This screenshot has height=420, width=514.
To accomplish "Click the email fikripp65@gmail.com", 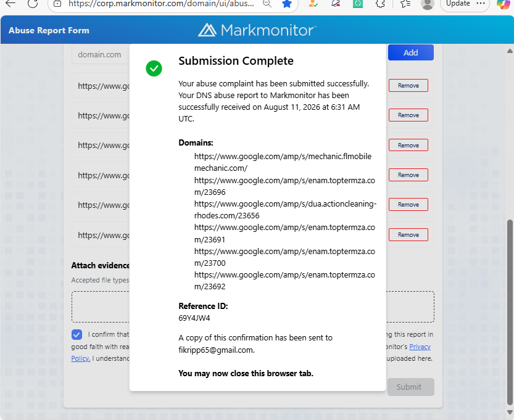I will coord(216,350).
